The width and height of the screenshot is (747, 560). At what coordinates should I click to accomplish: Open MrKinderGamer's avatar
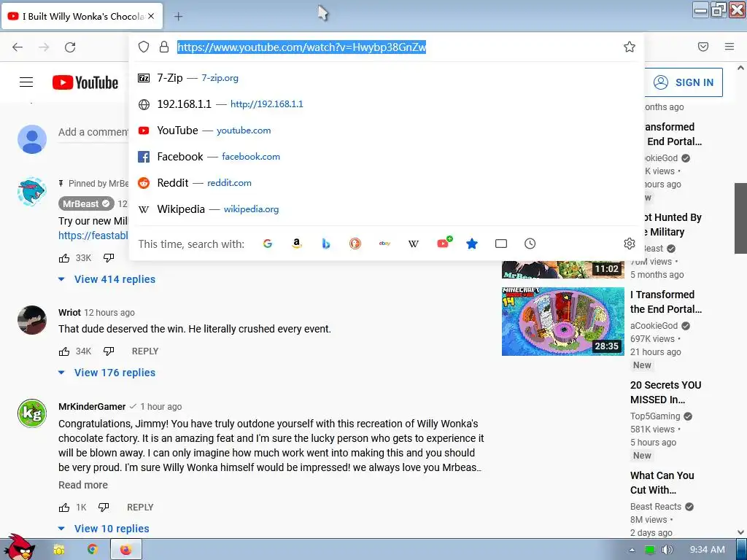tap(32, 413)
